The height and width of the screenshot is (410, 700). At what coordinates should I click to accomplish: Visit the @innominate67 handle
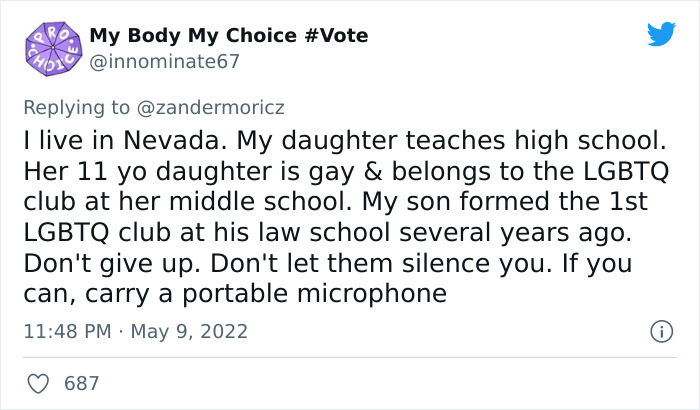165,62
